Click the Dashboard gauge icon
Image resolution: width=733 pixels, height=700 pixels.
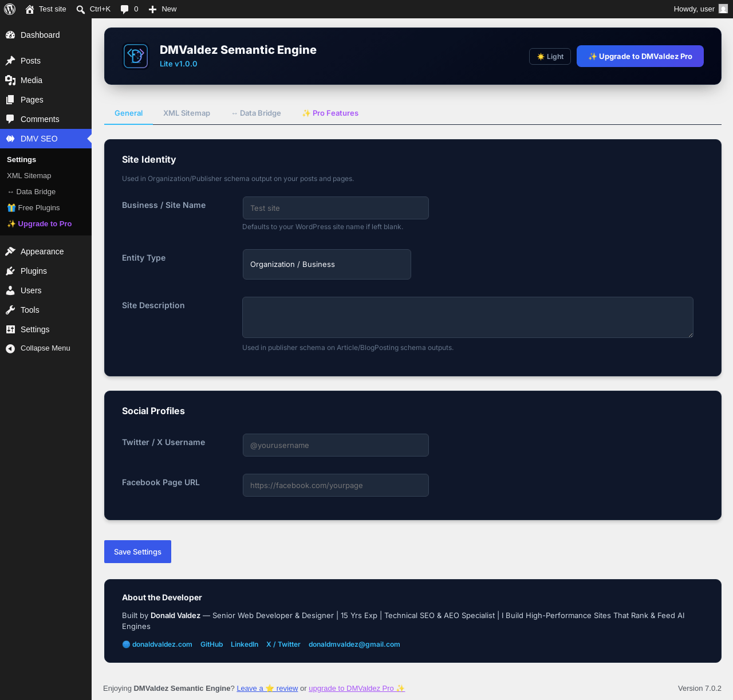[x=10, y=35]
